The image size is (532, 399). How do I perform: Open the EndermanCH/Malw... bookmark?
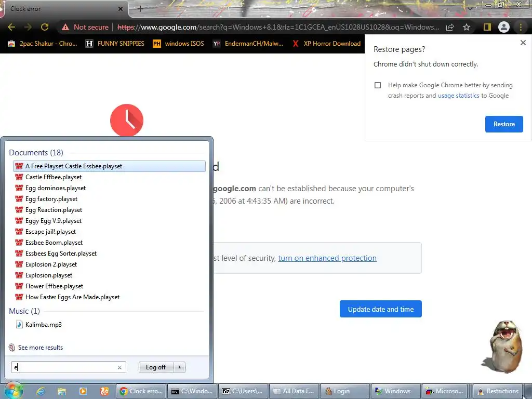pos(248,44)
